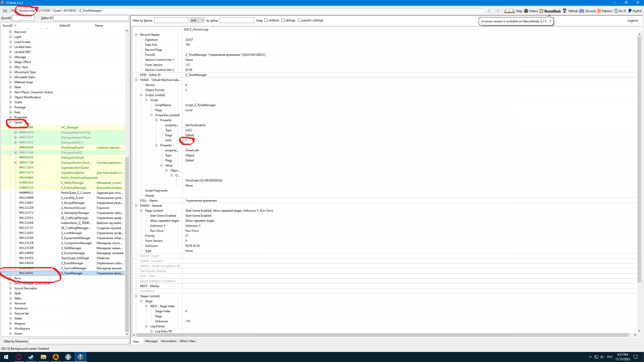Image resolution: width=644 pixels, height=362 pixels.
Task: Navigate back with the left arrow
Action: tap(489, 11)
